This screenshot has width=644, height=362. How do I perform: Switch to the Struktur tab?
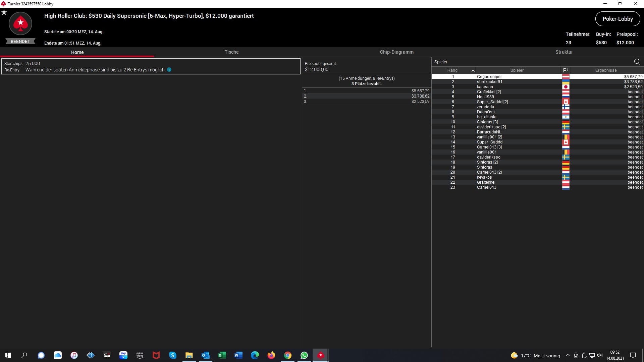pyautogui.click(x=564, y=52)
